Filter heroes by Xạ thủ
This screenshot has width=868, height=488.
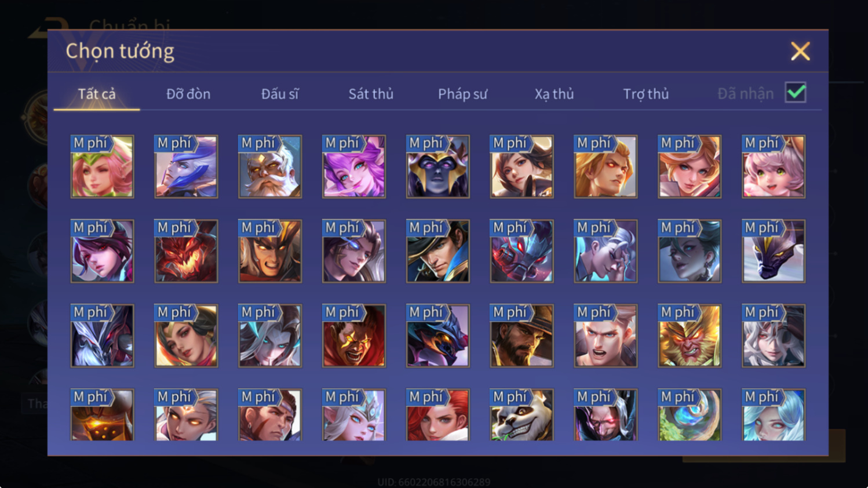coord(554,94)
